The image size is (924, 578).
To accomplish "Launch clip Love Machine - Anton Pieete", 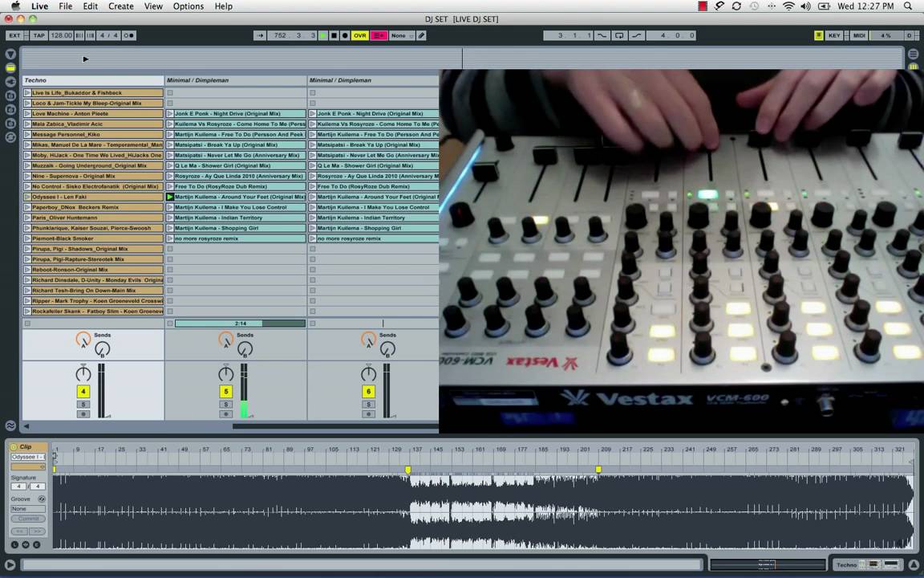I will click(x=27, y=113).
